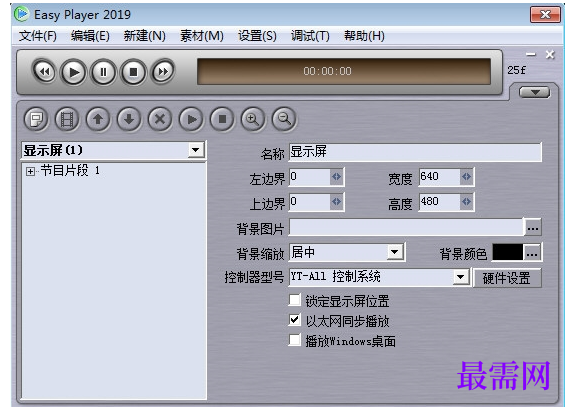Open the 显示屏(1) dropdown list
Screen dimensions: 569x407
pyautogui.click(x=196, y=150)
